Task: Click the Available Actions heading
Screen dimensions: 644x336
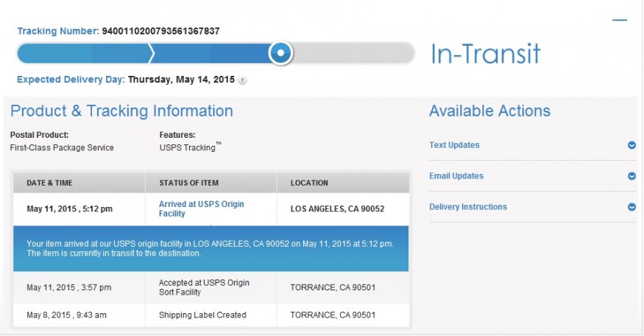Action: pos(489,111)
